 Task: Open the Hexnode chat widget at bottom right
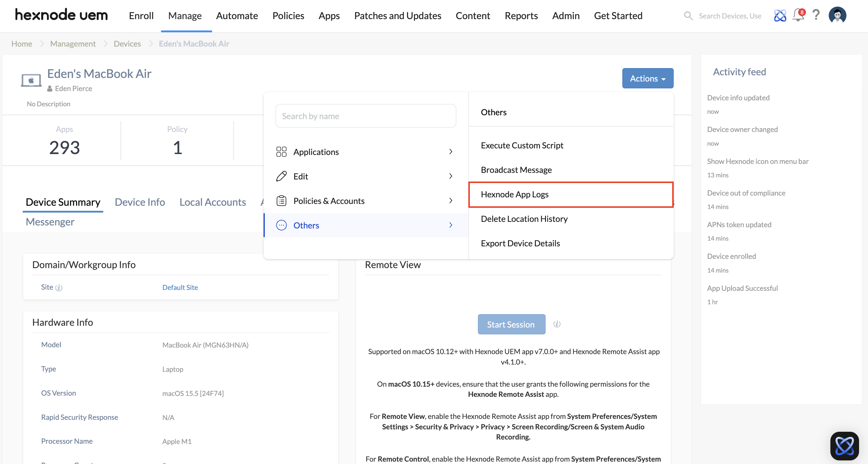click(x=844, y=446)
